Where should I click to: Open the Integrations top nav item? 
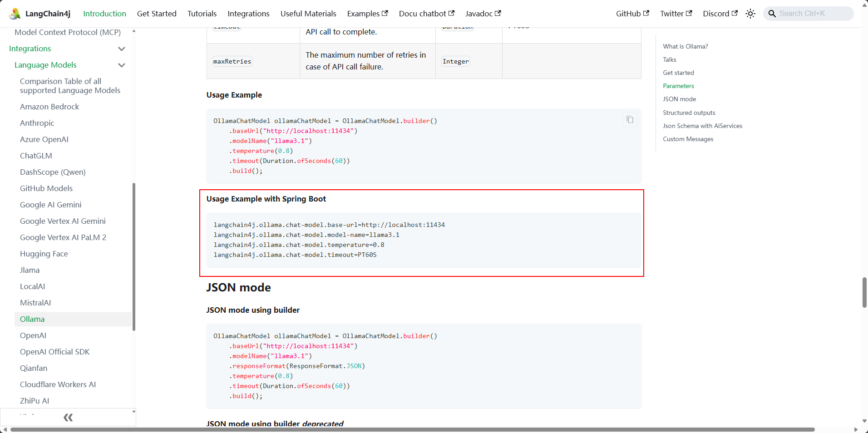tap(248, 14)
